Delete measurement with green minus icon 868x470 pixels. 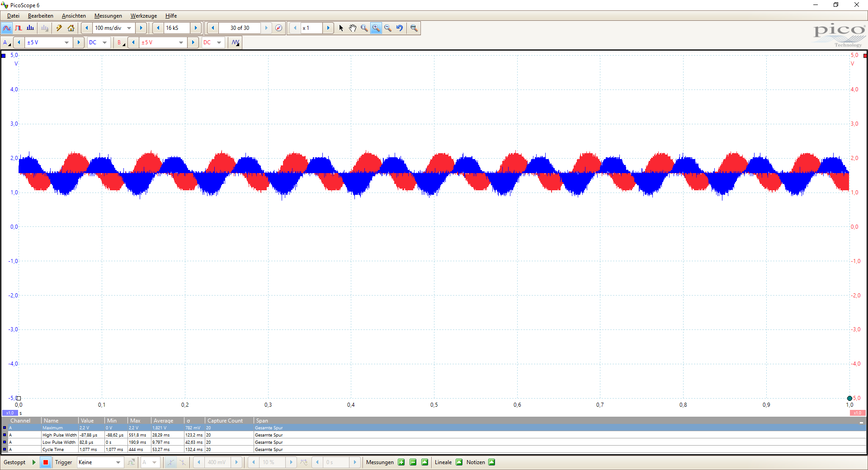(413, 462)
